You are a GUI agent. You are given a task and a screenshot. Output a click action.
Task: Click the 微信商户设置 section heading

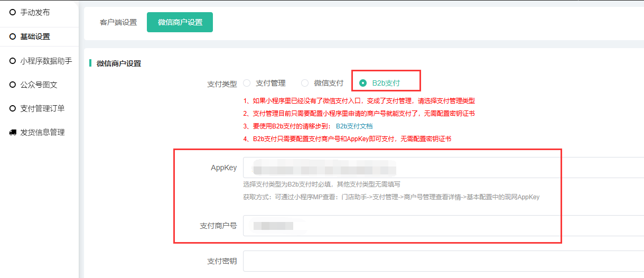point(119,63)
